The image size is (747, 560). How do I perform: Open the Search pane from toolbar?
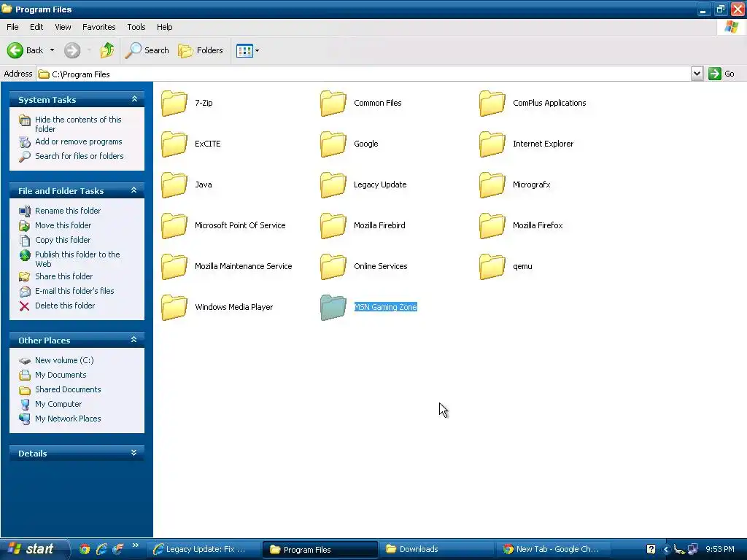tap(147, 50)
